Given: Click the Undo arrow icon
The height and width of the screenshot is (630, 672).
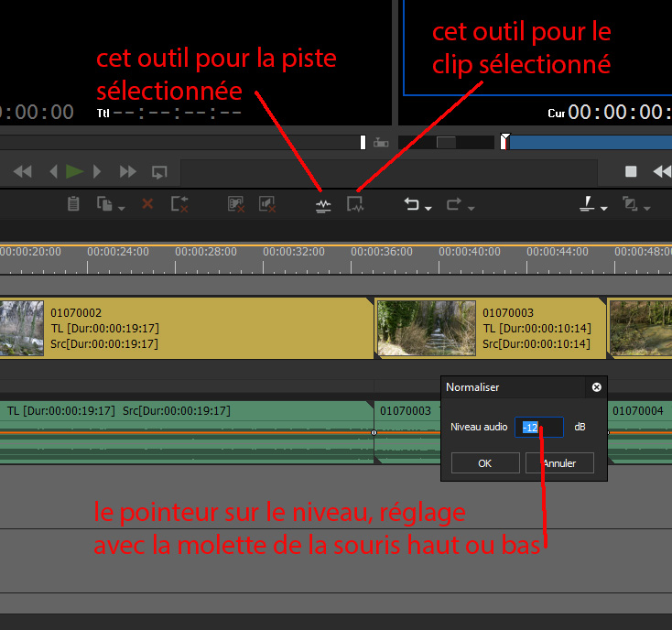Looking at the screenshot, I should coord(411,204).
